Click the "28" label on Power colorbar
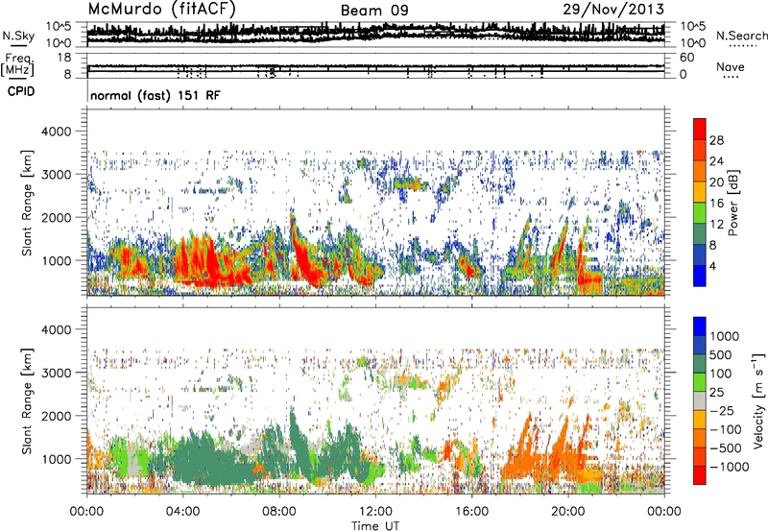 click(716, 140)
